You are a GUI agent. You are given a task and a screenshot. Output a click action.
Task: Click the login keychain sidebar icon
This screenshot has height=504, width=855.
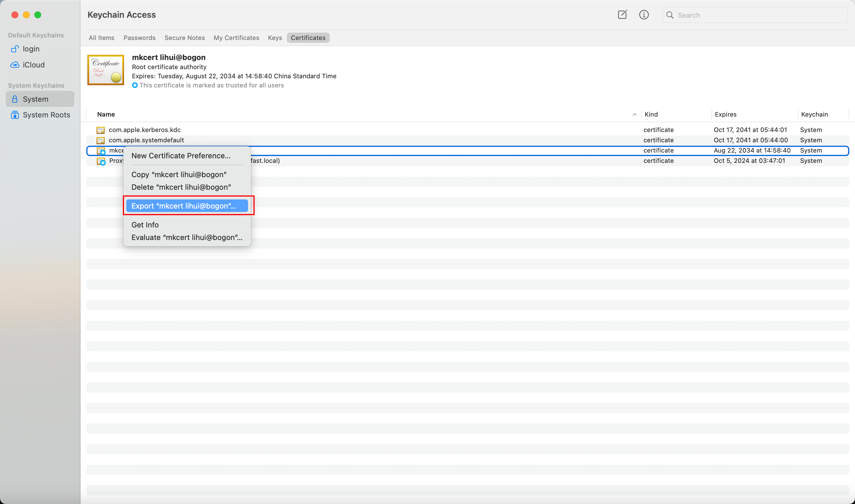(x=14, y=49)
